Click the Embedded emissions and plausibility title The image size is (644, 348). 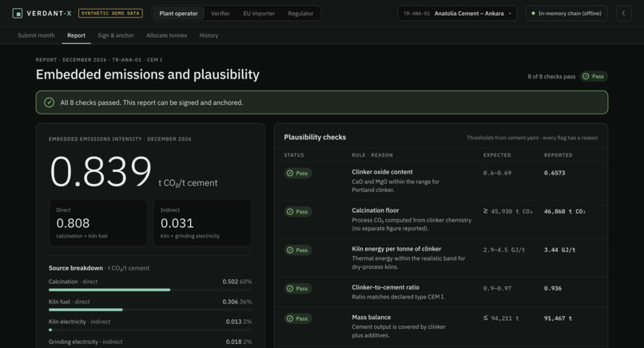click(x=148, y=74)
